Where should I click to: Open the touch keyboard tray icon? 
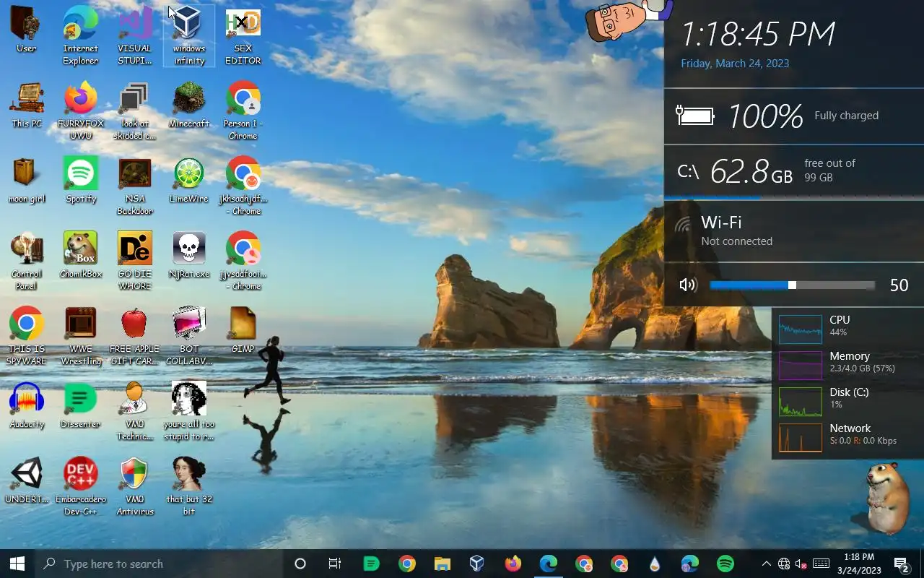click(821, 564)
